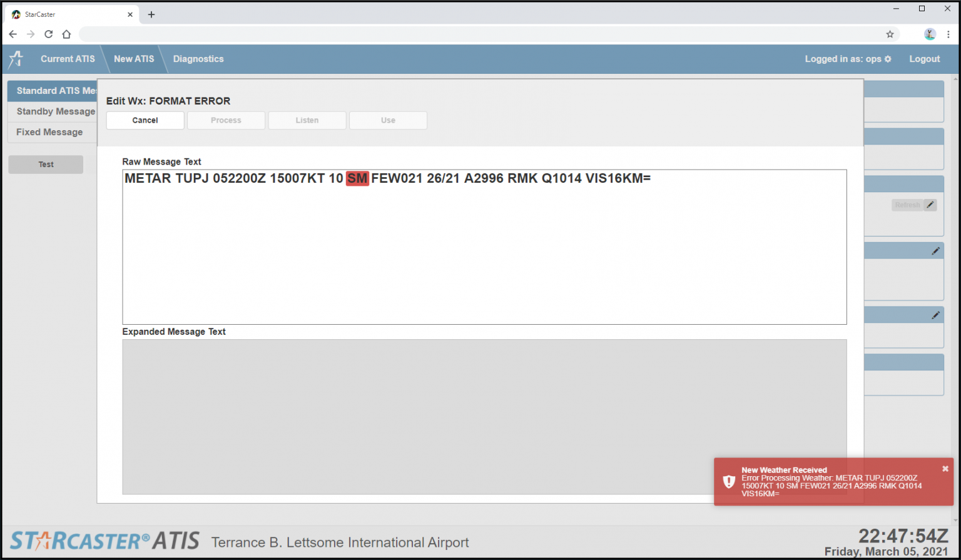Bookmark the page with the star icon
The width and height of the screenshot is (961, 560).
tap(890, 34)
